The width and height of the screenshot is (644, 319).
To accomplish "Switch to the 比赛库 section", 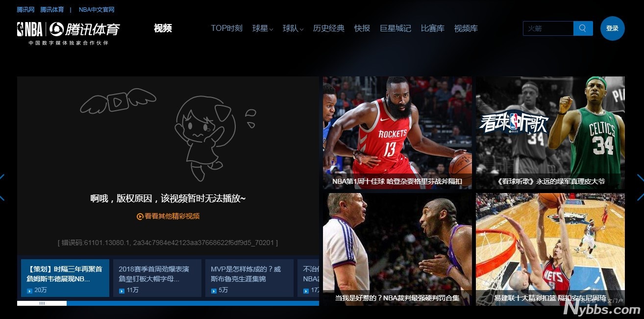I will coord(433,28).
